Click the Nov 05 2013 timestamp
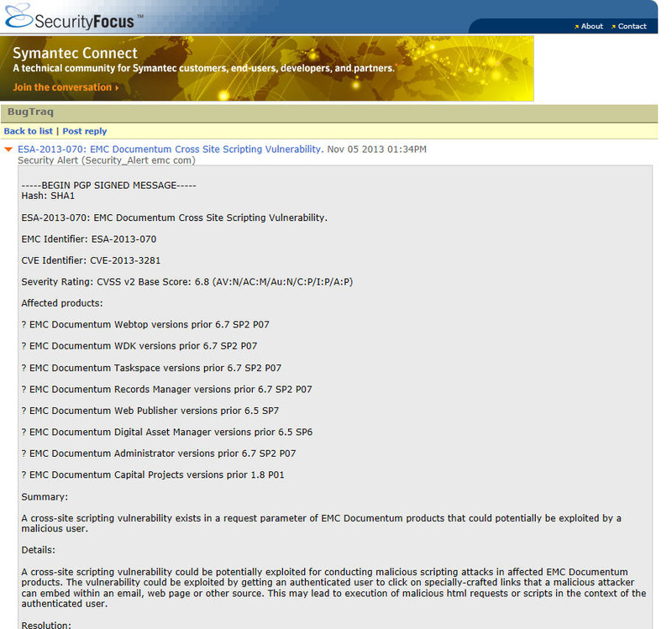Viewport: 672px width, 629px height. click(x=376, y=149)
